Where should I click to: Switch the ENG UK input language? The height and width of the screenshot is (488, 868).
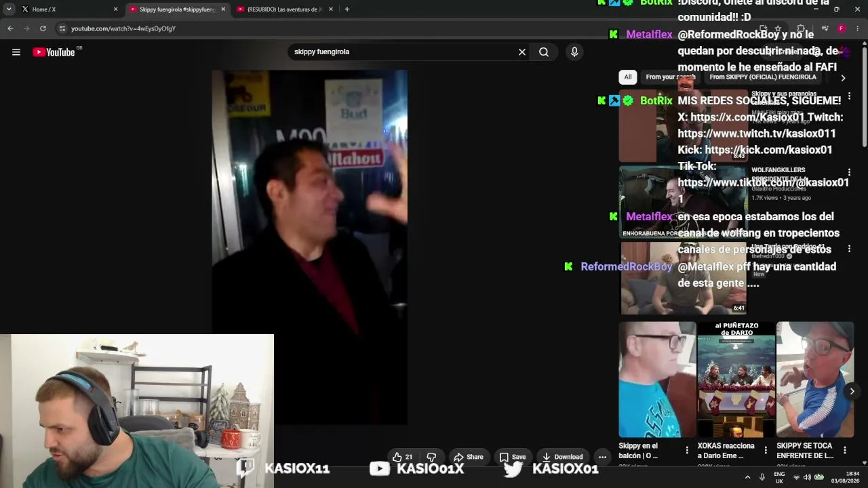779,477
